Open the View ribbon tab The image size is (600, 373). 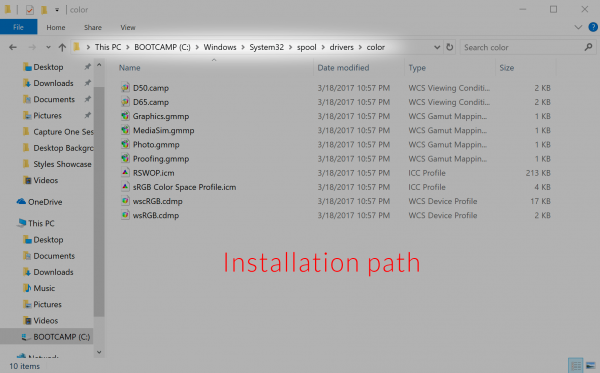[x=128, y=28]
